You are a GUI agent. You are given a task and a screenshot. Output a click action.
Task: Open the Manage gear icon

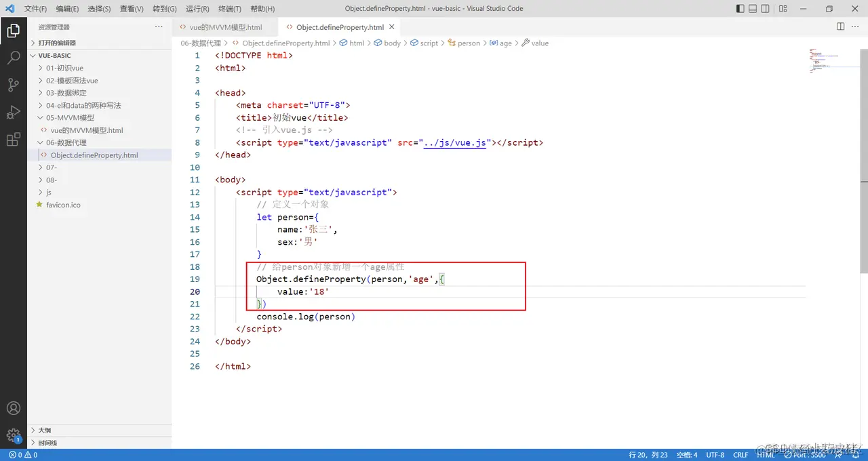click(13, 435)
